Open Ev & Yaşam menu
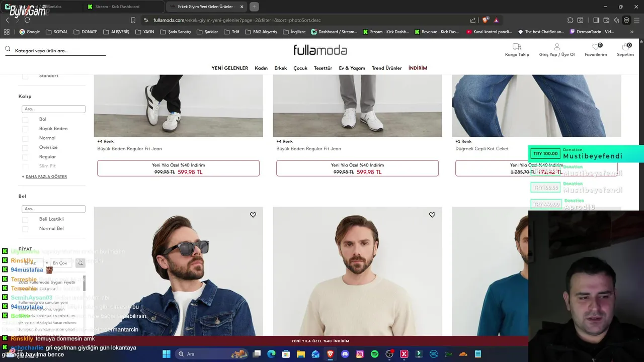Screen dimensions: 644x362 (x=352, y=68)
